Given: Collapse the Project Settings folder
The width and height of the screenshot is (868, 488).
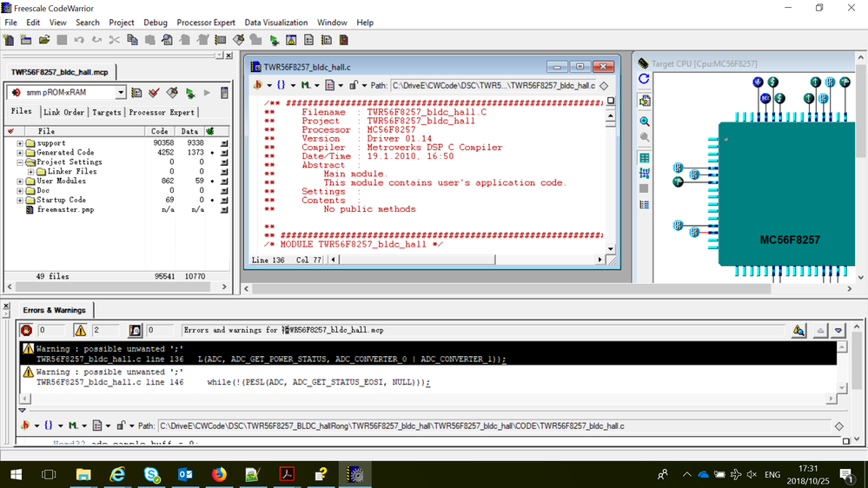Looking at the screenshot, I should click(x=20, y=162).
